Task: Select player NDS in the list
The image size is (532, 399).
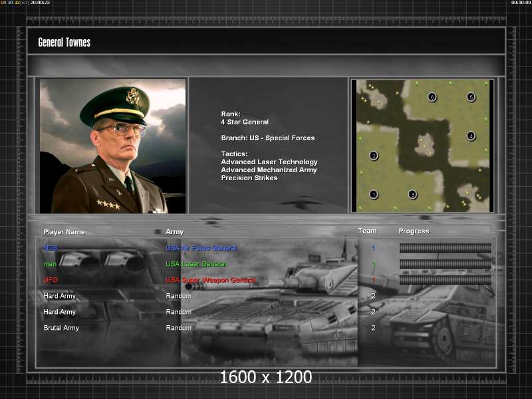Action: tap(51, 248)
